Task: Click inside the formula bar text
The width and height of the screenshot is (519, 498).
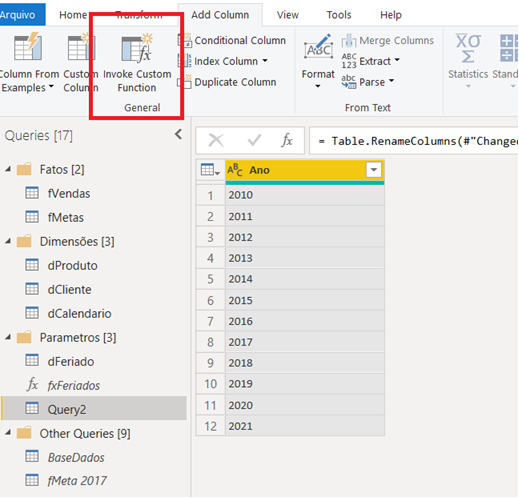Action: point(413,141)
